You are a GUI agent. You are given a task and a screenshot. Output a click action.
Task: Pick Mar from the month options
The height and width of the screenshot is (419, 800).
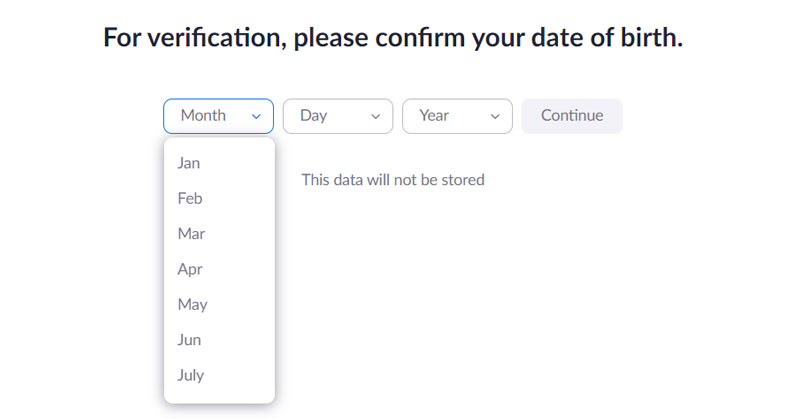pos(191,234)
